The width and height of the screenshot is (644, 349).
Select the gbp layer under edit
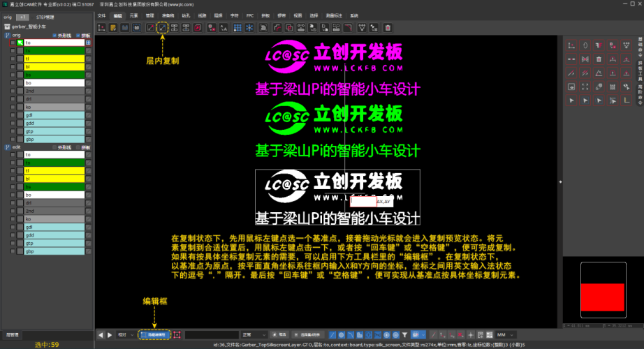(x=54, y=251)
